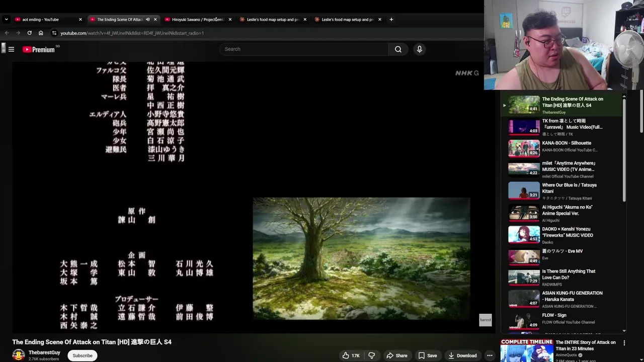Screen dimensions: 644x362
Task: Play TK 'unravel' Music Video thumbnail
Action: pyautogui.click(x=524, y=127)
